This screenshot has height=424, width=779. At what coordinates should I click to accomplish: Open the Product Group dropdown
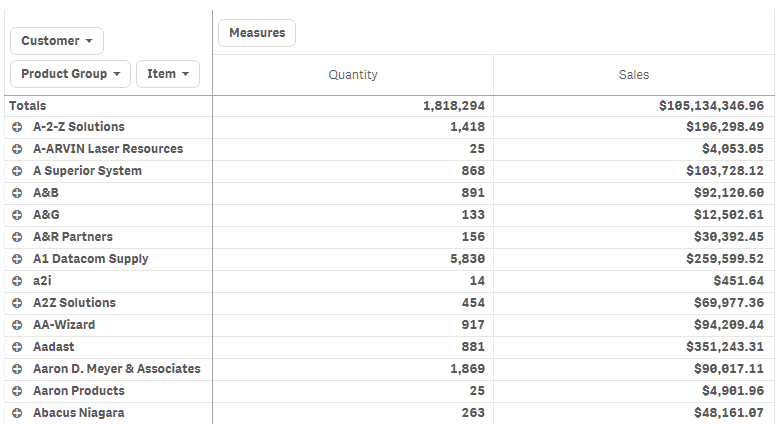[x=70, y=74]
